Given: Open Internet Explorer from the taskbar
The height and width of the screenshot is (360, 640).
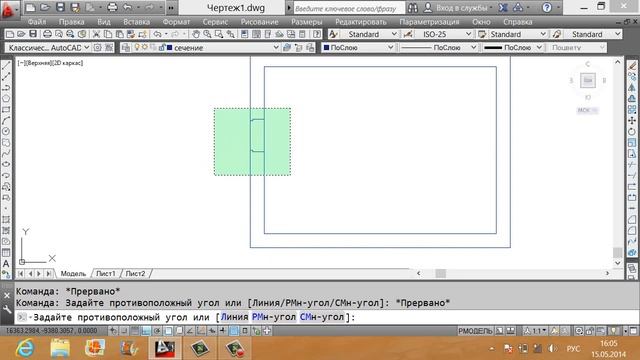Looking at the screenshot, I should tap(25, 348).
